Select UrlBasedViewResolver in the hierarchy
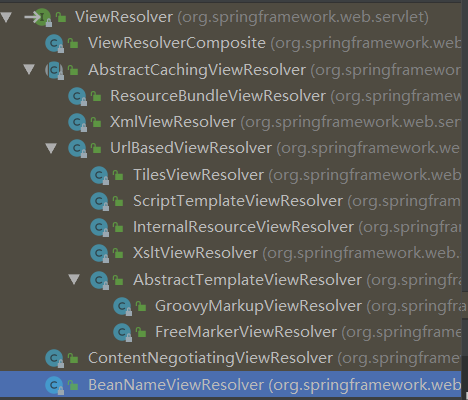The width and height of the screenshot is (468, 400). 191,148
